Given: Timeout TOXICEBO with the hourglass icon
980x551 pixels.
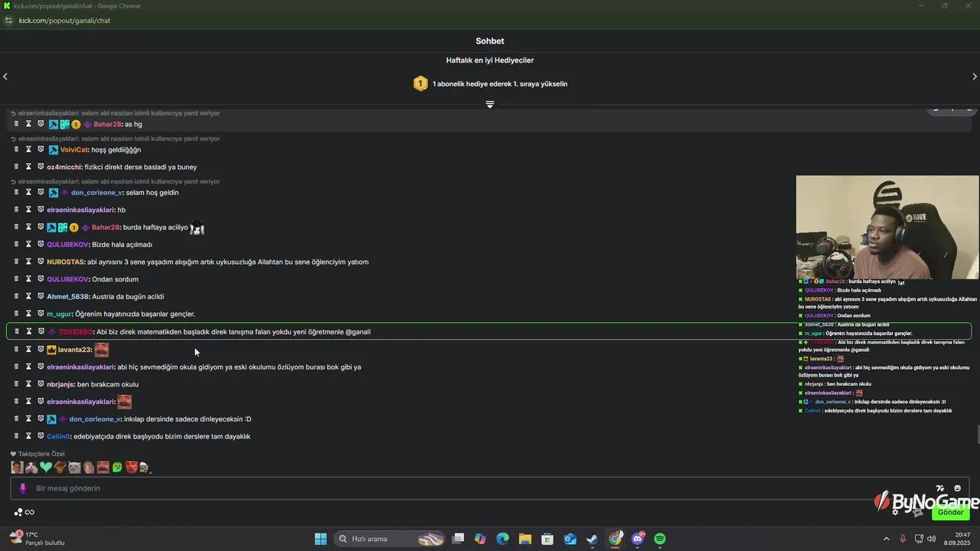Looking at the screenshot, I should click(28, 331).
